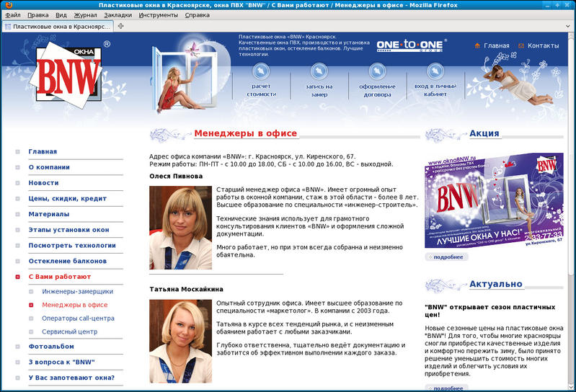This screenshot has height=392, width=576.
Task: Click the red bullet beside Менеджеры в офисе
Action: pyautogui.click(x=31, y=305)
